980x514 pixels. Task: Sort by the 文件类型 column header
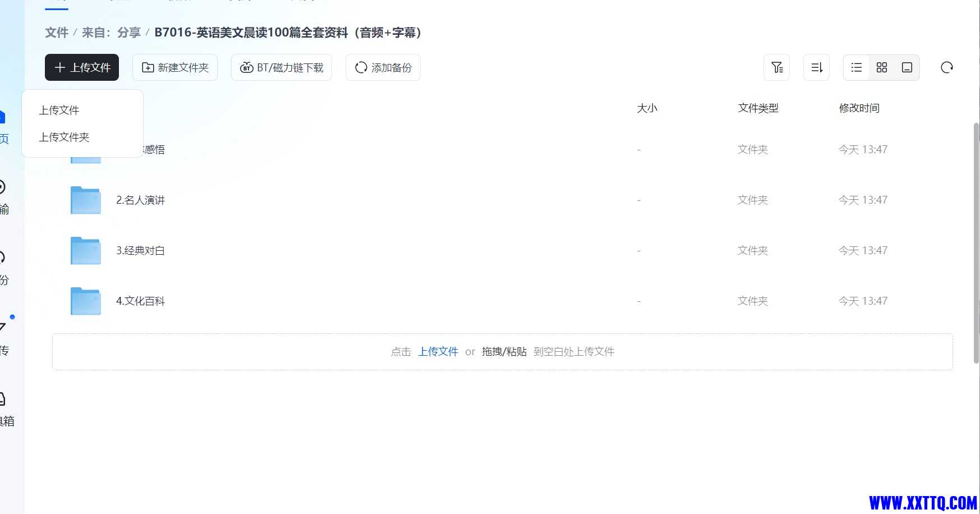(x=758, y=108)
